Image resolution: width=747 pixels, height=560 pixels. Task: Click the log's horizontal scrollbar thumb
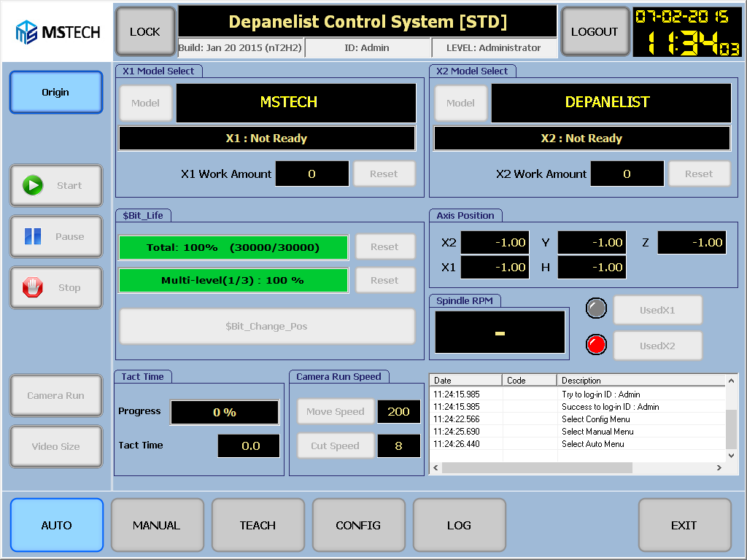click(537, 467)
